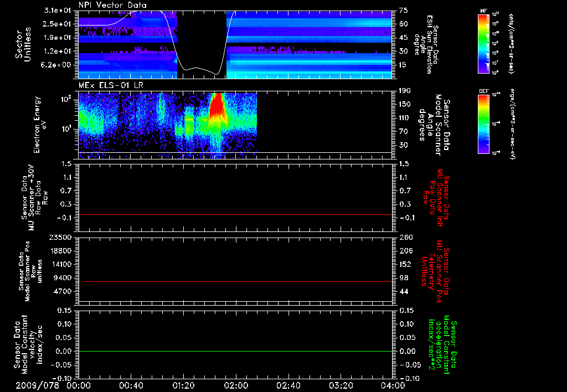Viewport: 567px width, 392px height.
Task: Click the '44' telemetry tick label
Action: click(404, 291)
